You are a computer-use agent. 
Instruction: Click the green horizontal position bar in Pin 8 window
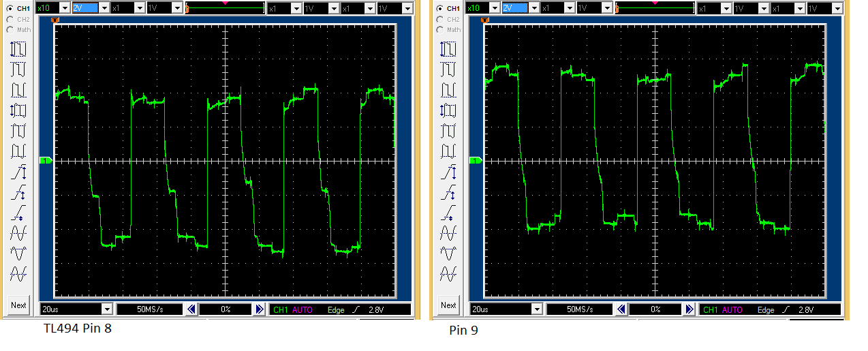point(226,9)
